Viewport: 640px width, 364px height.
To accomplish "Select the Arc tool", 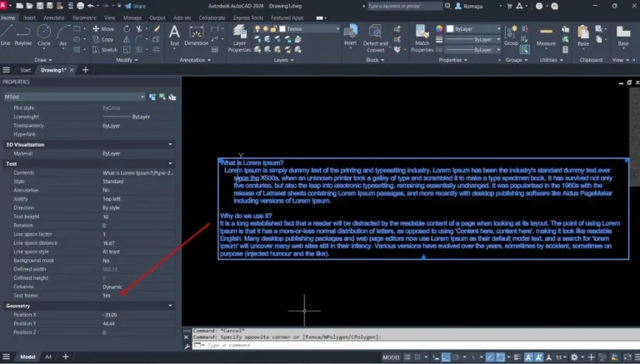I will tap(62, 35).
